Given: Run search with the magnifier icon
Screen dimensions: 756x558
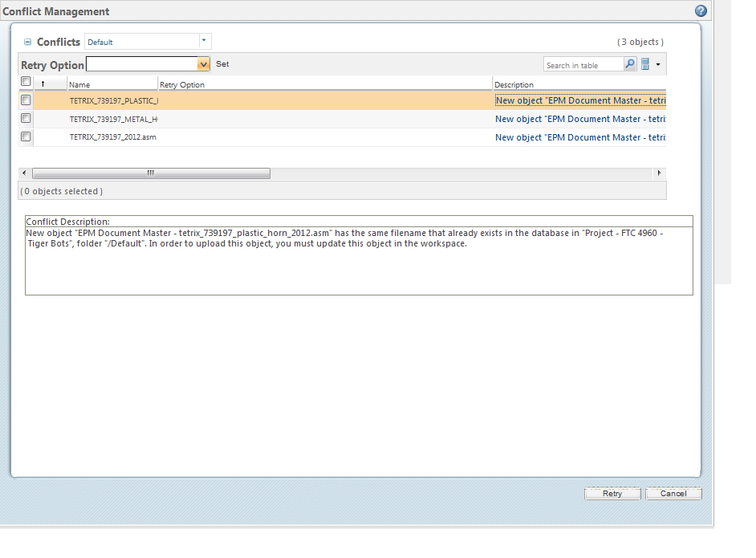Looking at the screenshot, I should tap(630, 64).
